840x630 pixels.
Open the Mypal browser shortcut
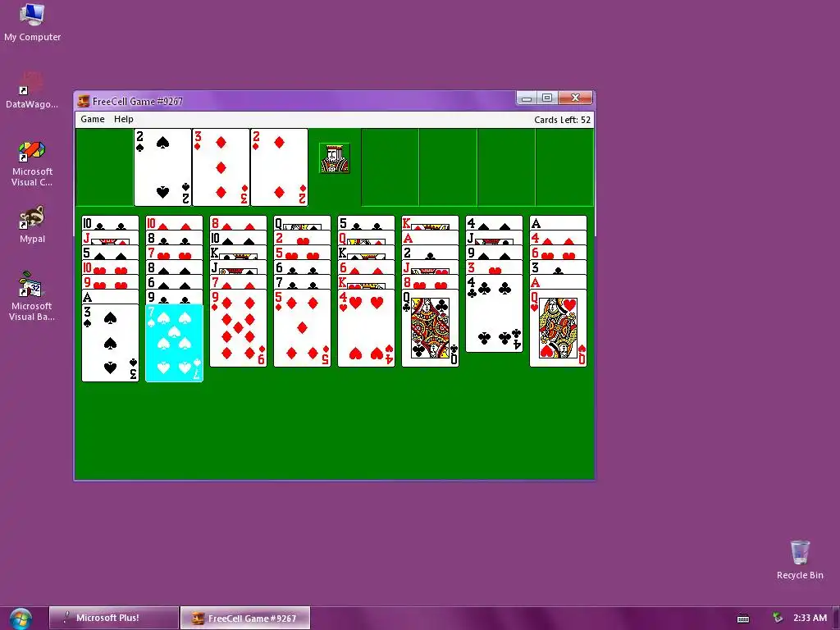coord(32,225)
